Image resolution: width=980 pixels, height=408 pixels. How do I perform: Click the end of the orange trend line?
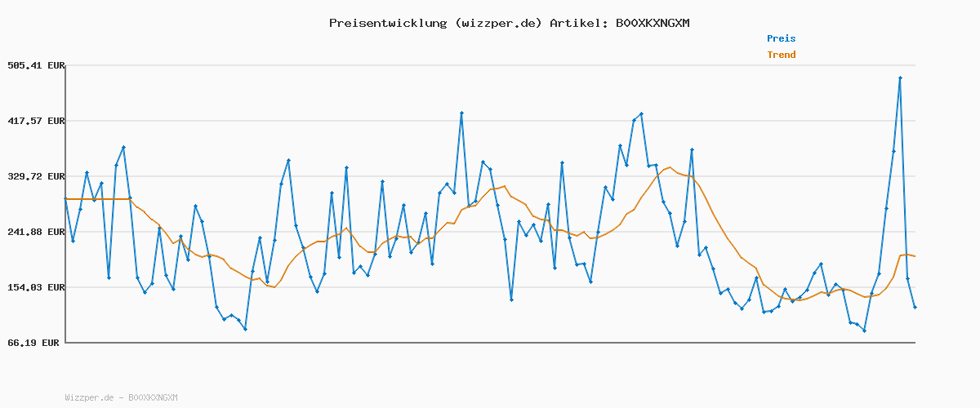coord(915,256)
